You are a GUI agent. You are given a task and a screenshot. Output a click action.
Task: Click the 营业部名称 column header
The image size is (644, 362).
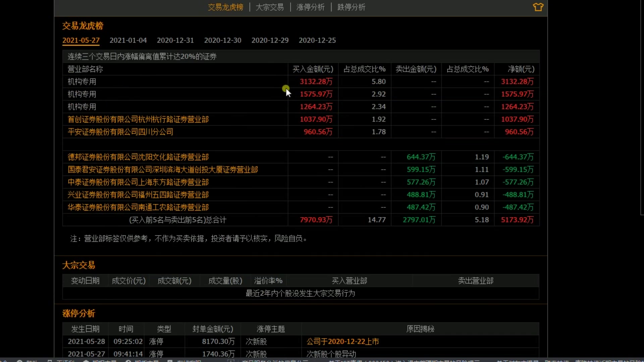click(x=85, y=69)
